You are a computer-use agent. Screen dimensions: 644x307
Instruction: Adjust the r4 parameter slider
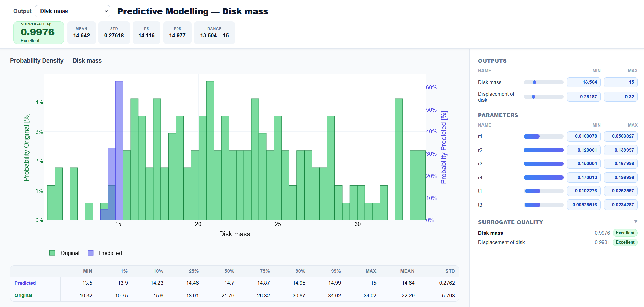pos(543,178)
